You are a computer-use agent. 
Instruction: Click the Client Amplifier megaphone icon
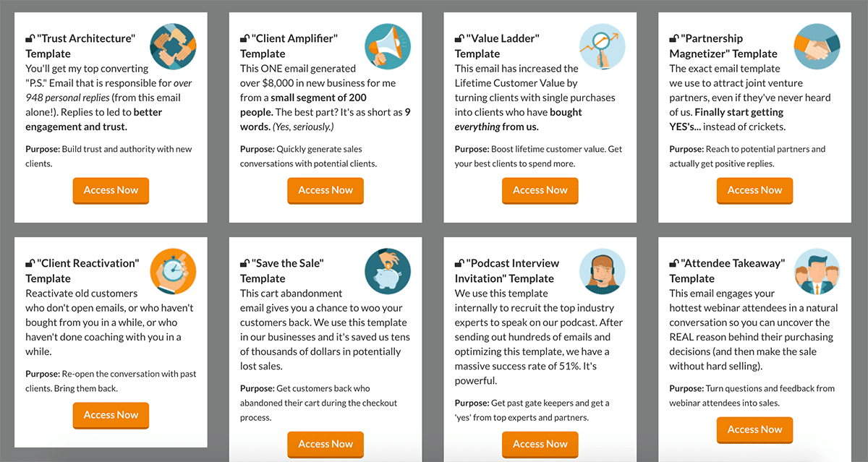pos(388,46)
